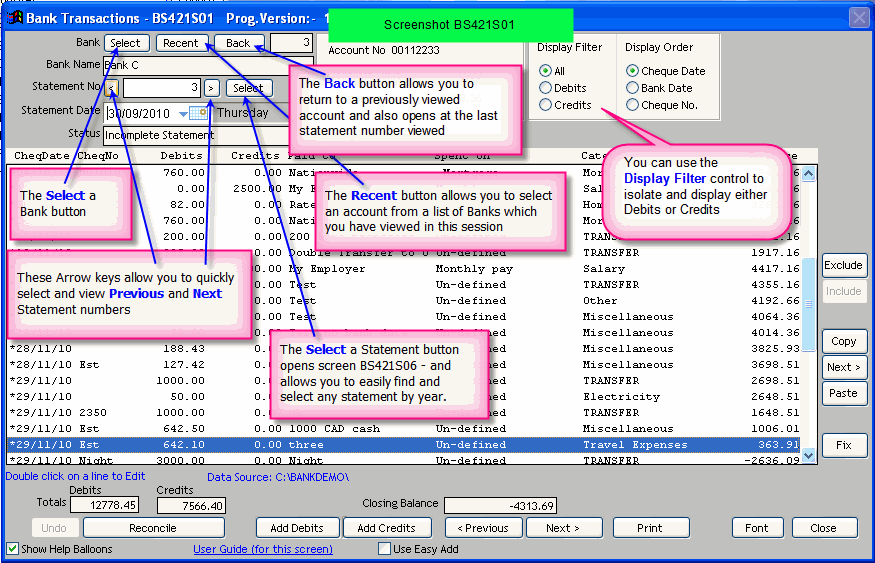
Task: Click the Exclude button
Action: pos(844,265)
